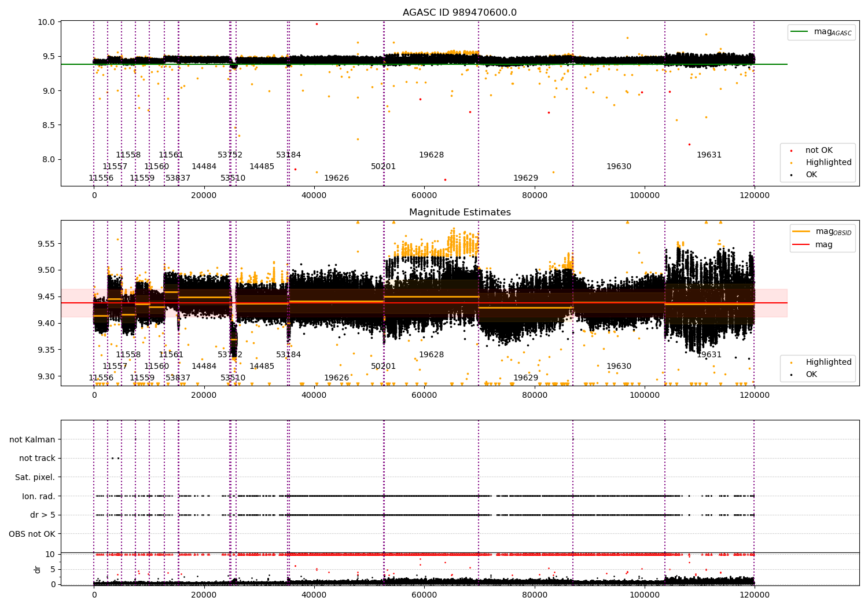Click the mag OBSID legend label in middle plot
This screenshot has width=868, height=608.
click(834, 232)
